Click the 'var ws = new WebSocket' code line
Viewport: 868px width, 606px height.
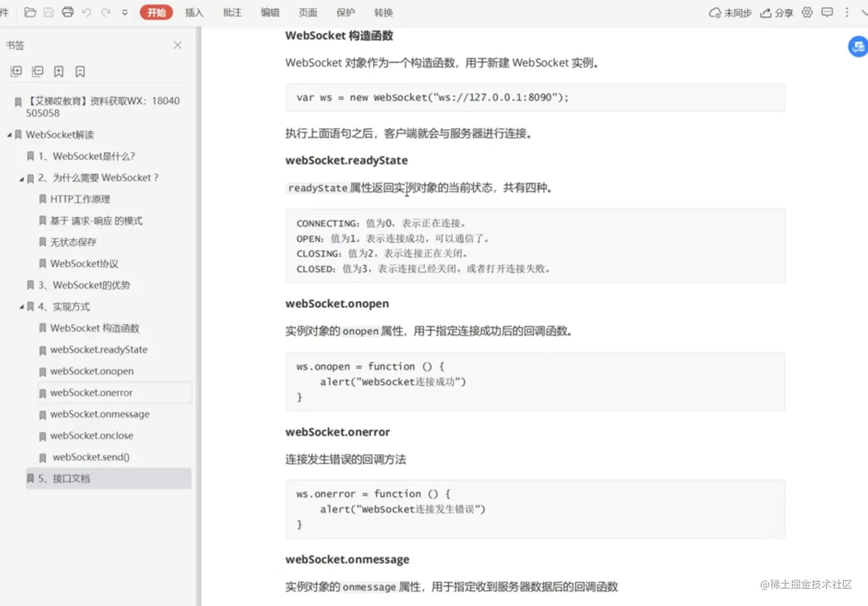432,98
